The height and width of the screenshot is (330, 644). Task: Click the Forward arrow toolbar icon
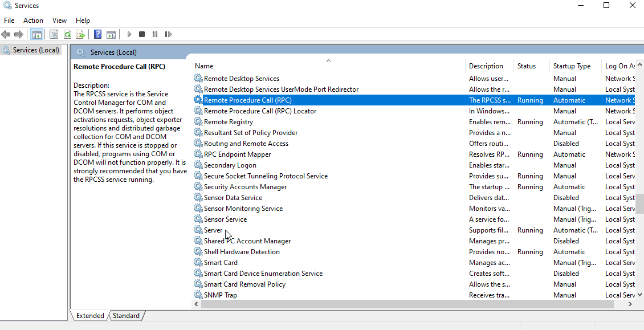coord(18,35)
